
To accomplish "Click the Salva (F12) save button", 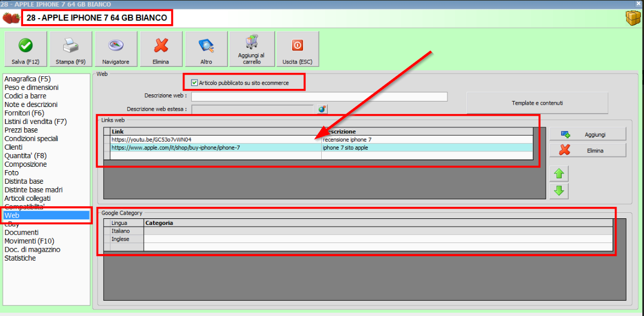I will tap(25, 49).
